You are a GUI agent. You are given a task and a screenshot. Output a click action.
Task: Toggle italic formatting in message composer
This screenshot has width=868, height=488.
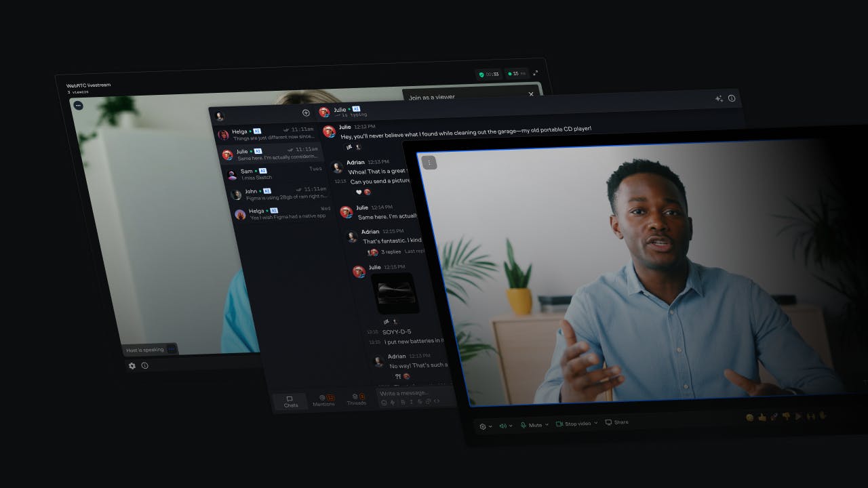411,402
